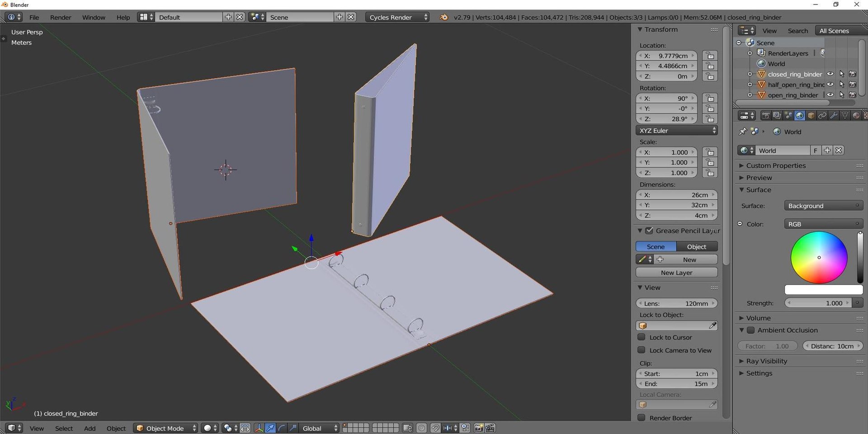
Task: Expand the Custom Properties panel
Action: point(775,165)
